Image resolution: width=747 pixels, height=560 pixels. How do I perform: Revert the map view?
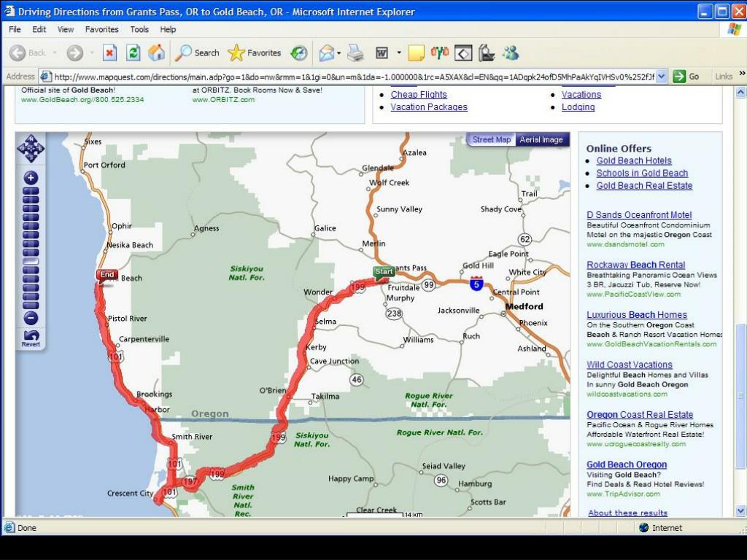pyautogui.click(x=31, y=338)
